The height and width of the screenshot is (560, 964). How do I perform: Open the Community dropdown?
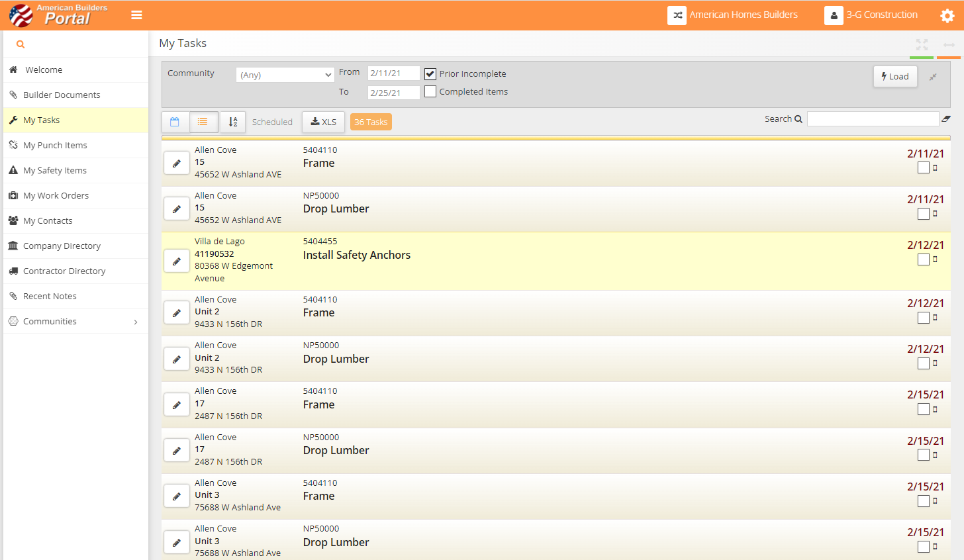point(285,74)
